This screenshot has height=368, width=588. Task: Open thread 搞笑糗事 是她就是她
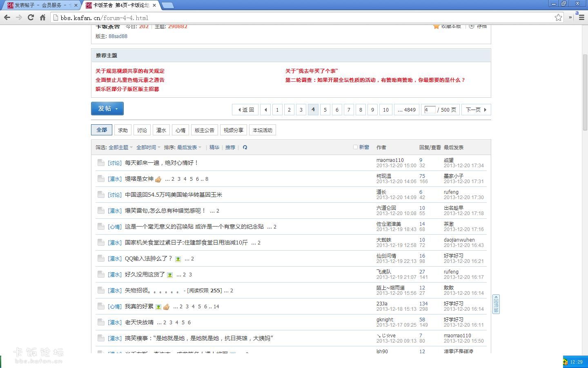[199, 338]
